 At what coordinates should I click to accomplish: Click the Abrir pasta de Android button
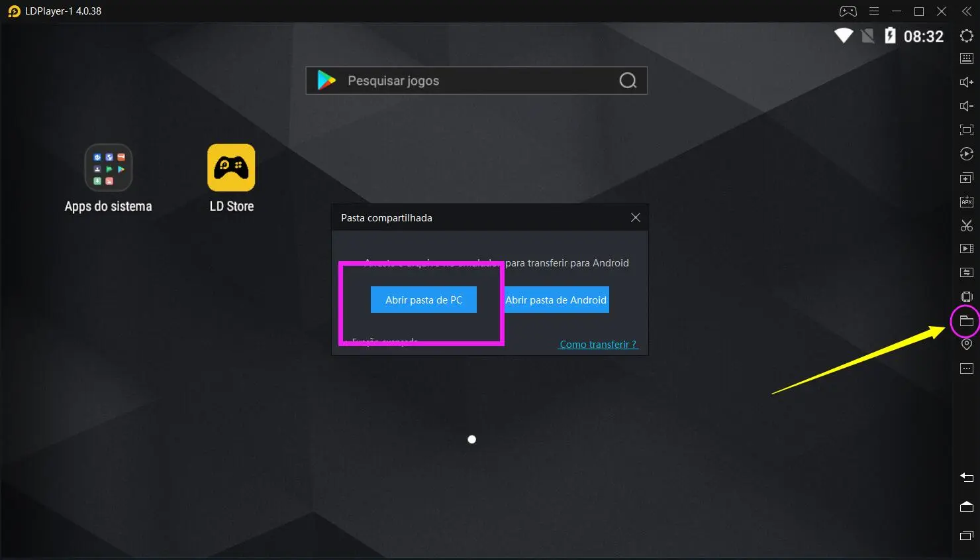(x=556, y=300)
